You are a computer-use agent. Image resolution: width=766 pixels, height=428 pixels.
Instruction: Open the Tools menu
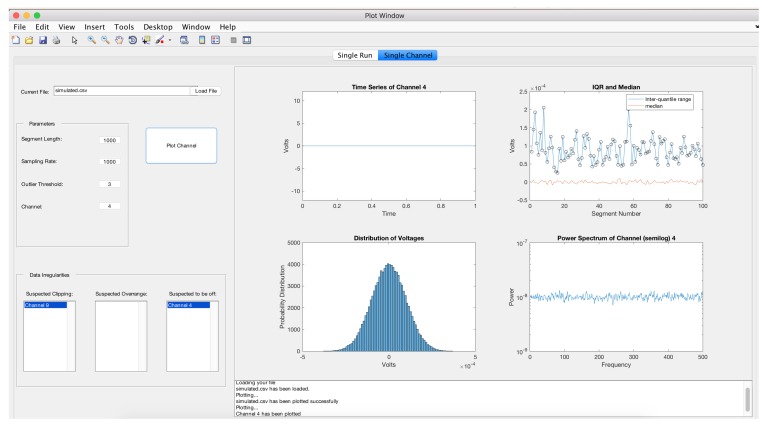pyautogui.click(x=124, y=26)
